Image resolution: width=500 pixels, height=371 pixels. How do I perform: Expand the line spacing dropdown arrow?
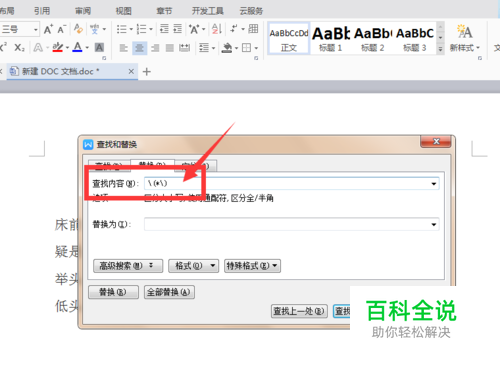pyautogui.click(x=213, y=48)
